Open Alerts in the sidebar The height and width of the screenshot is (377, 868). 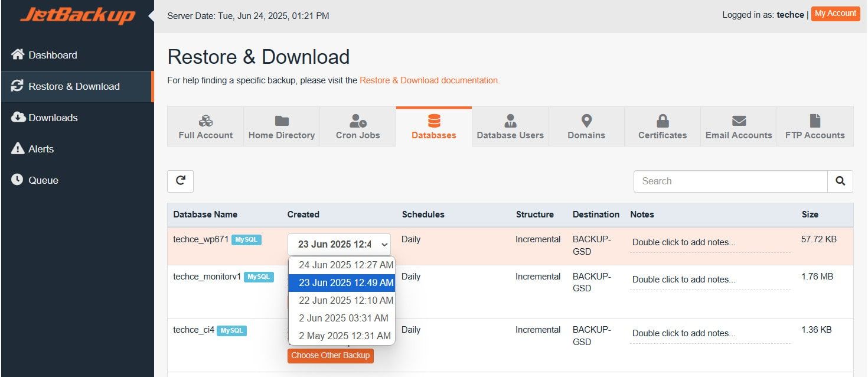tap(41, 149)
